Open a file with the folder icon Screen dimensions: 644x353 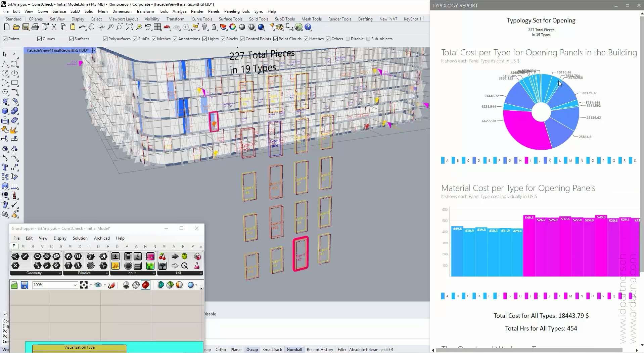(x=16, y=27)
